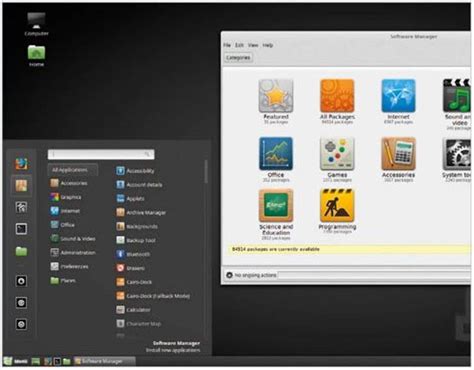Image resolution: width=474 pixels, height=370 pixels.
Task: Launch Accessibility from applications list
Action: (135, 171)
